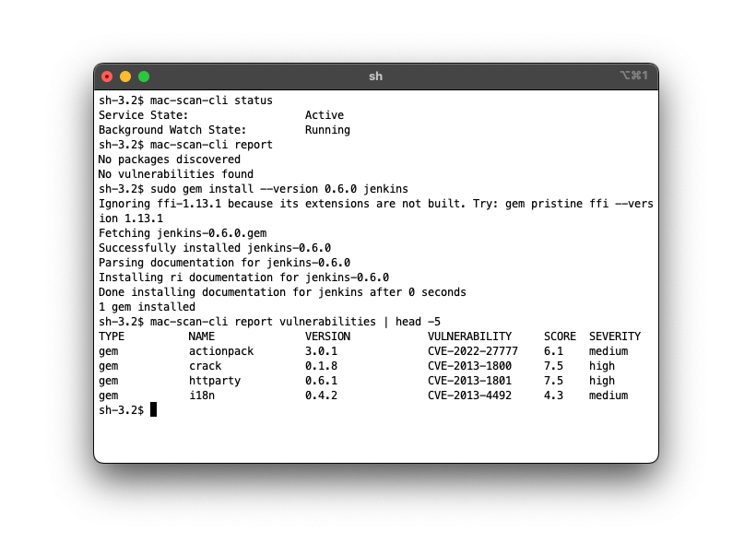This screenshot has width=756, height=555.
Task: Click CVE-2013-1800 entry
Action: [x=469, y=366]
